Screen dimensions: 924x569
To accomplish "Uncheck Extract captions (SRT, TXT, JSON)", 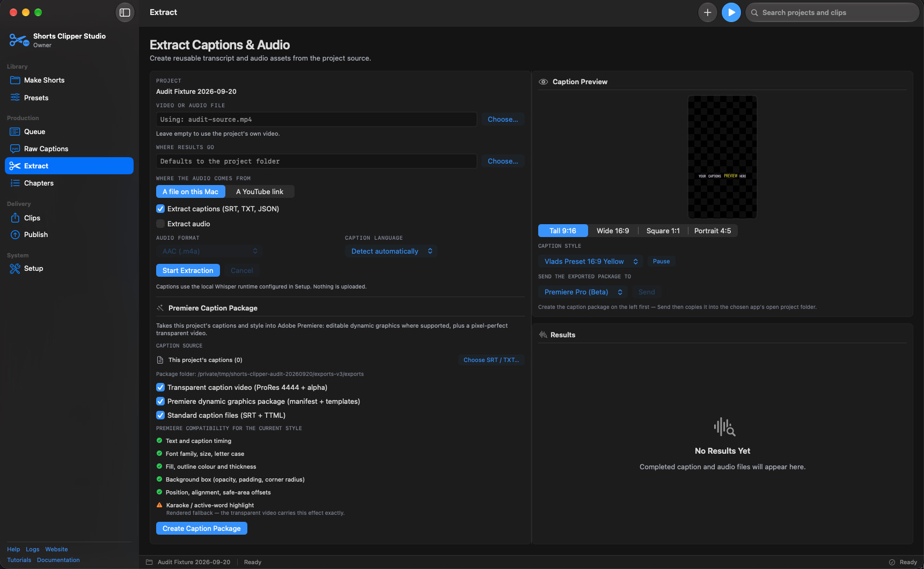I will [x=160, y=209].
